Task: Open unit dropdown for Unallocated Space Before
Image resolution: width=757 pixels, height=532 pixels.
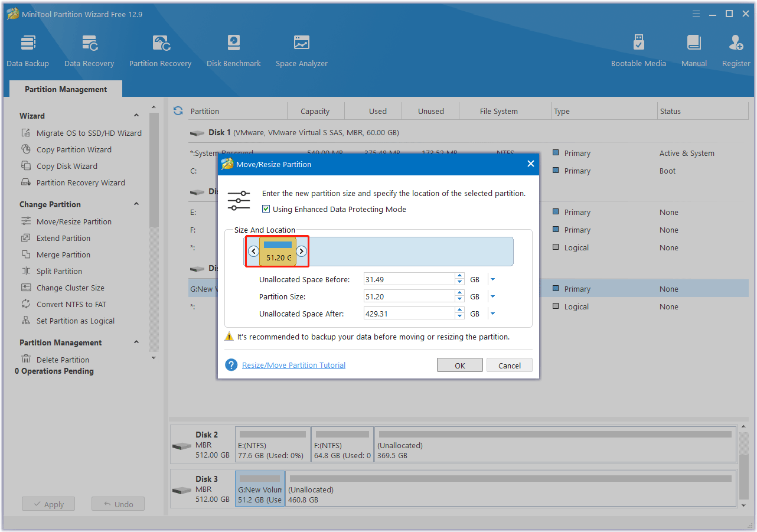Action: 492,279
